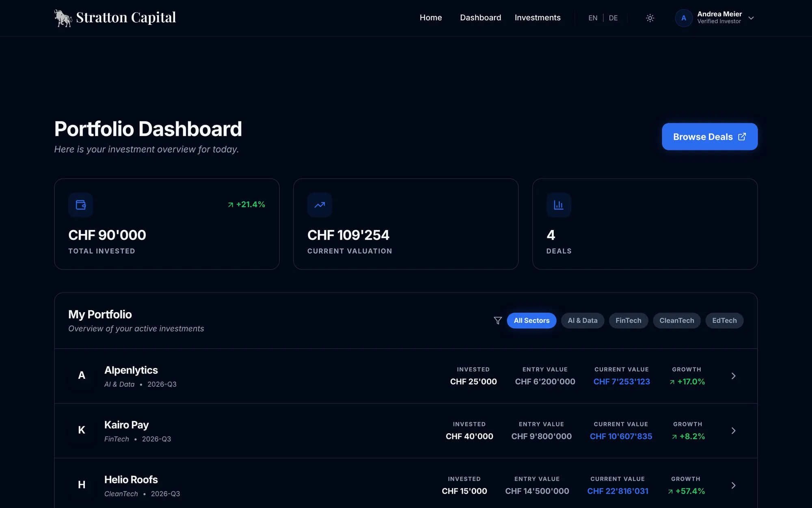Click the Alpenlytics 'A' initial badge
The height and width of the screenshot is (508, 812).
[x=82, y=376]
